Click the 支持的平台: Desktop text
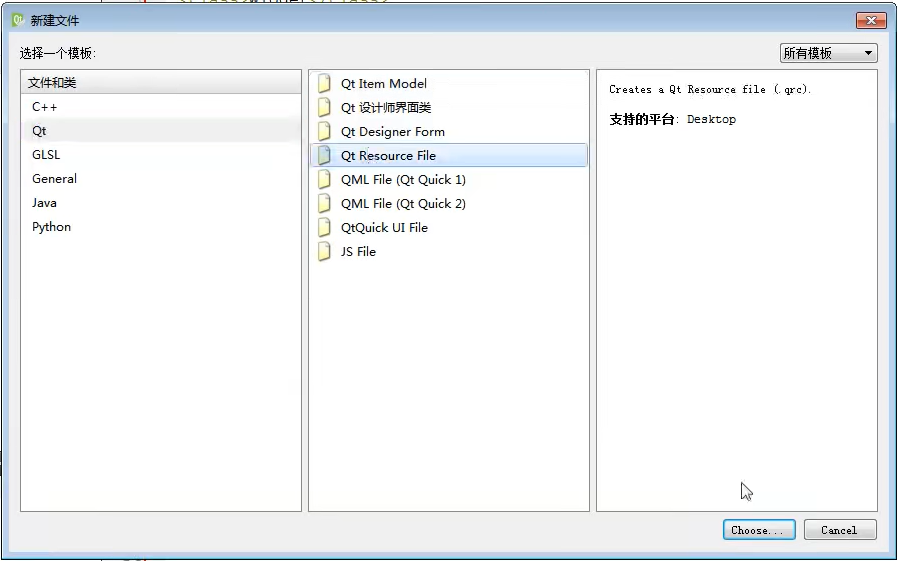 click(672, 119)
